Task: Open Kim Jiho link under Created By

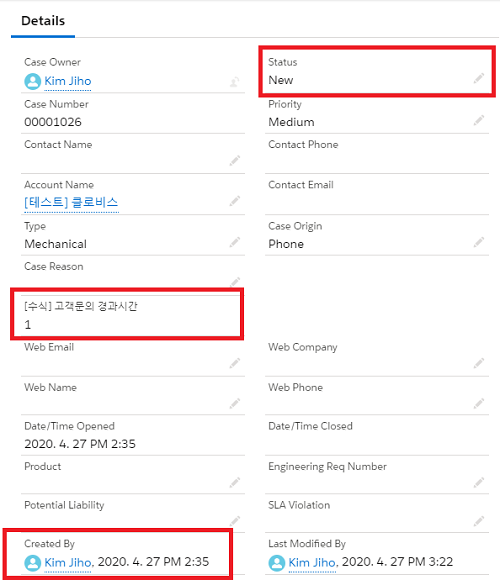Action: click(68, 562)
